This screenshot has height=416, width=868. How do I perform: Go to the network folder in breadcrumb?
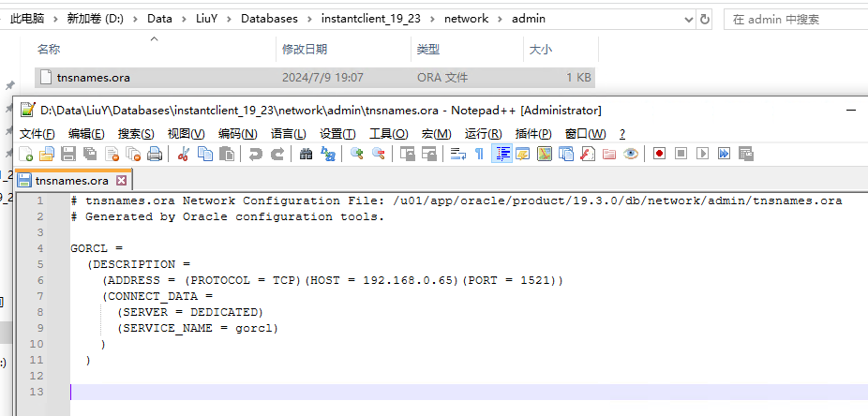[466, 19]
